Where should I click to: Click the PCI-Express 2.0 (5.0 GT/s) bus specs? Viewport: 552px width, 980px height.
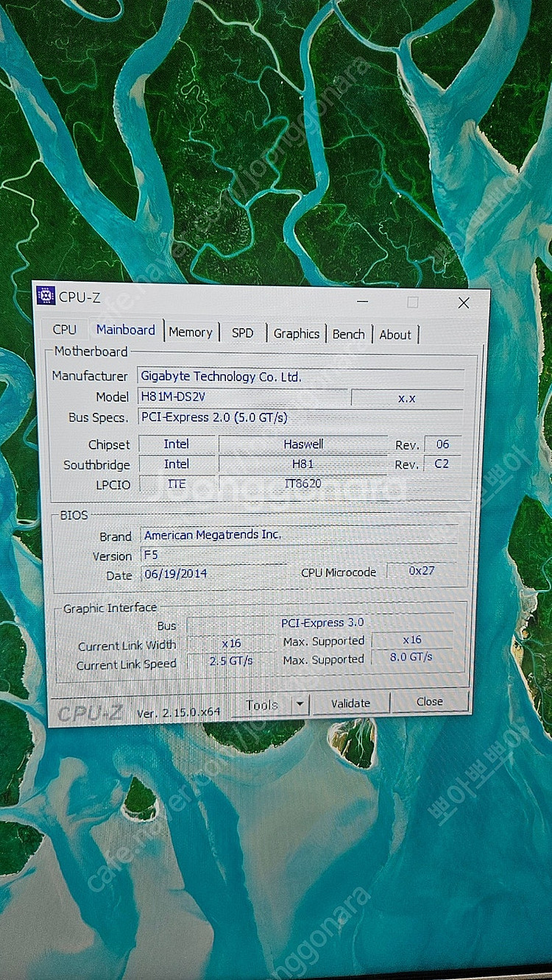click(x=301, y=417)
